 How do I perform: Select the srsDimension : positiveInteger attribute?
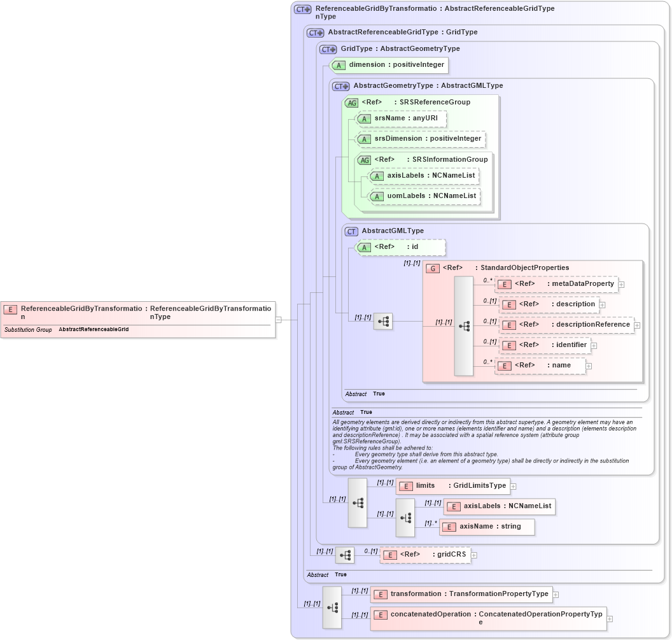(x=421, y=139)
